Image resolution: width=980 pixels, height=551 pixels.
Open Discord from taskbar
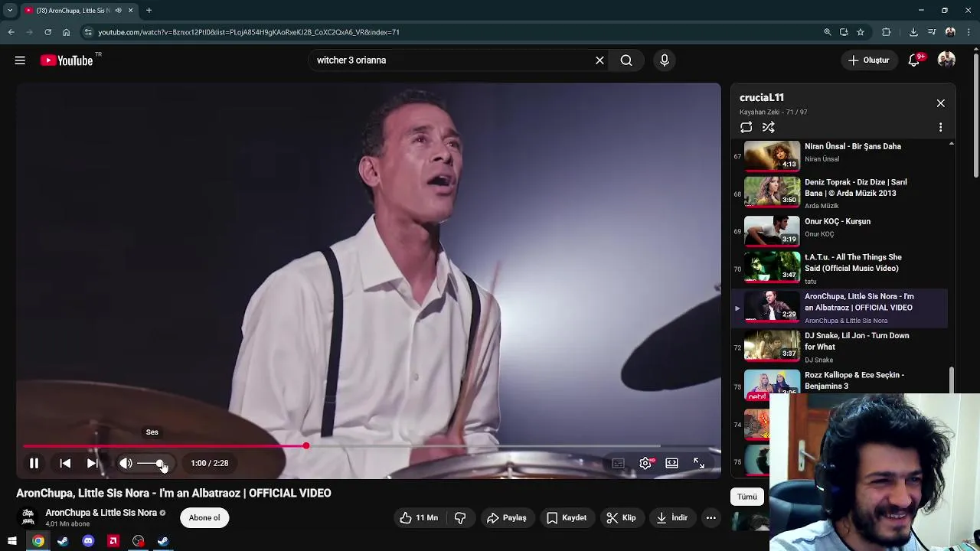click(88, 541)
